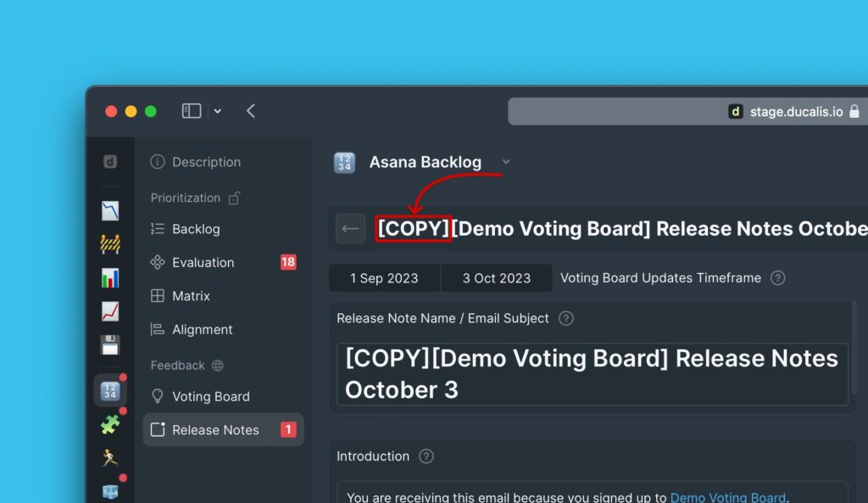This screenshot has width=868, height=503.
Task: Open the Backlog section
Action: (x=196, y=229)
